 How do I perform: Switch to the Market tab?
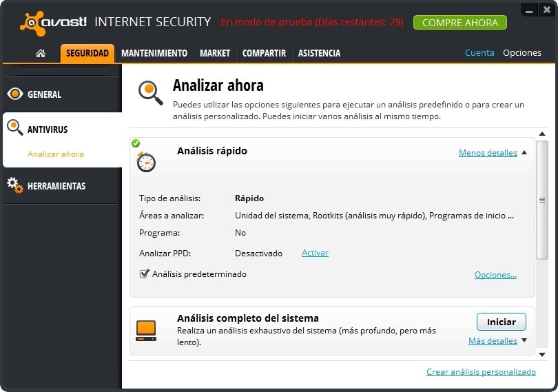215,54
